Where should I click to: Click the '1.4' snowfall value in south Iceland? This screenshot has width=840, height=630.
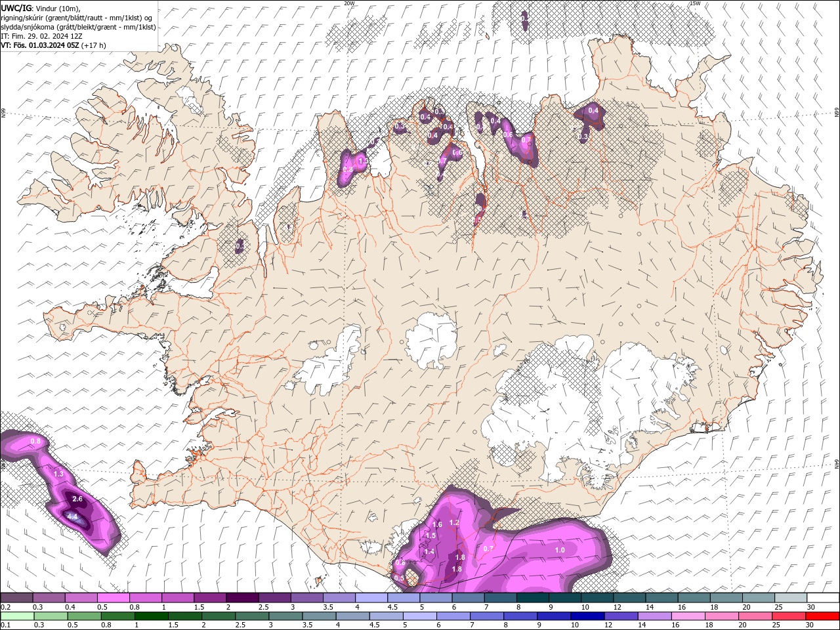click(x=429, y=552)
